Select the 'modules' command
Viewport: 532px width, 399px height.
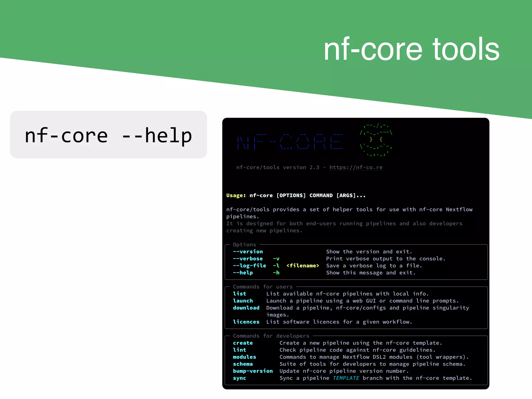(x=244, y=357)
